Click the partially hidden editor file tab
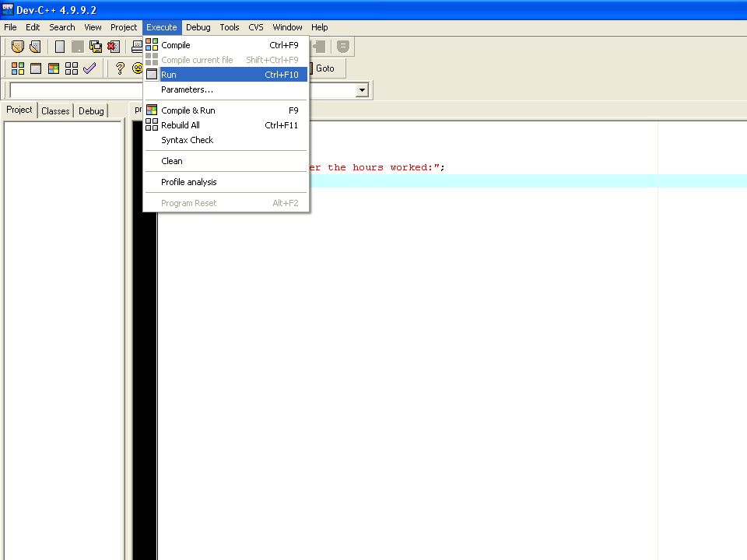The height and width of the screenshot is (560, 747). click(x=137, y=110)
